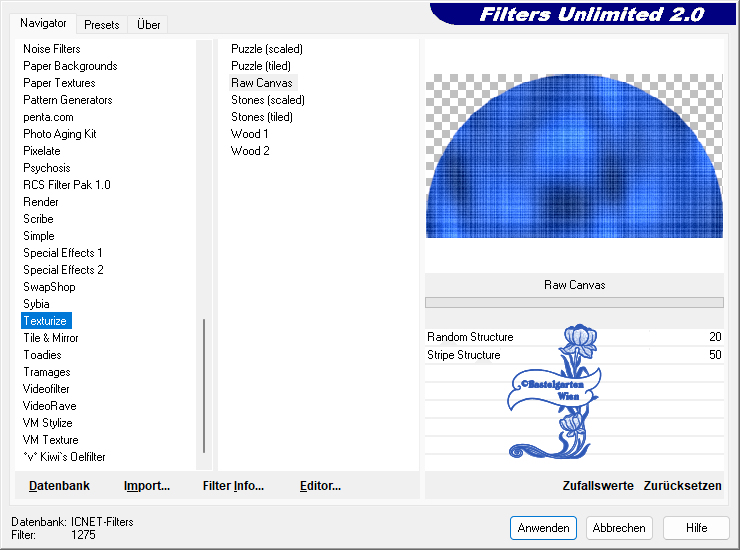Click the Stripe Structure value 50
Image resolution: width=740 pixels, height=550 pixels.
click(715, 355)
